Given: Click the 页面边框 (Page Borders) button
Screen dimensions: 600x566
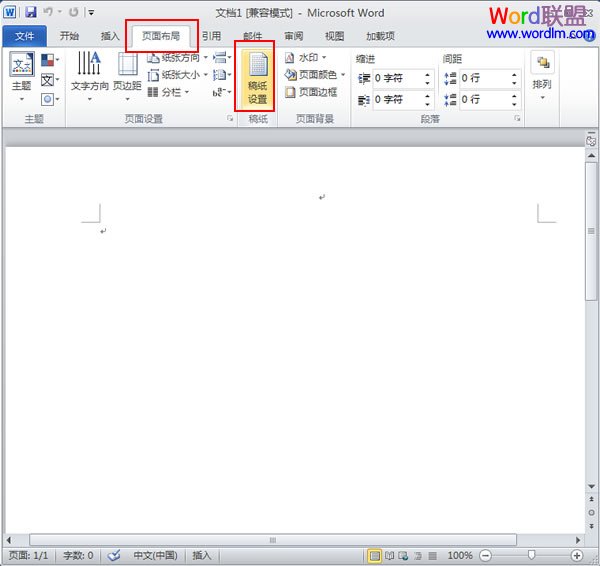Looking at the screenshot, I should click(311, 92).
